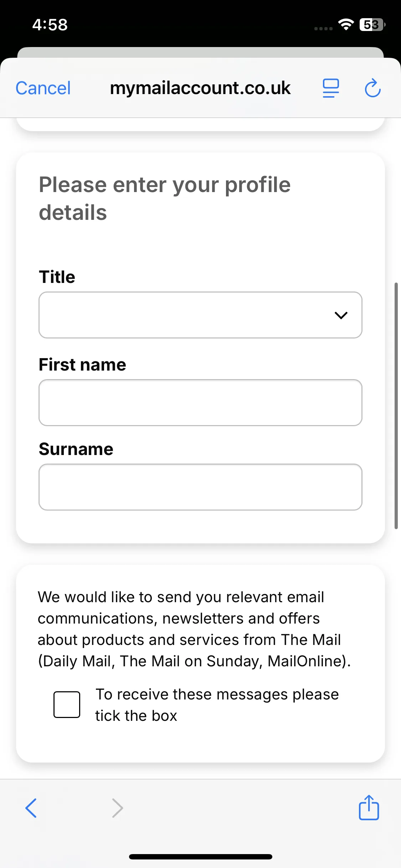Open the share sheet icon
401x868 pixels.
(369, 807)
